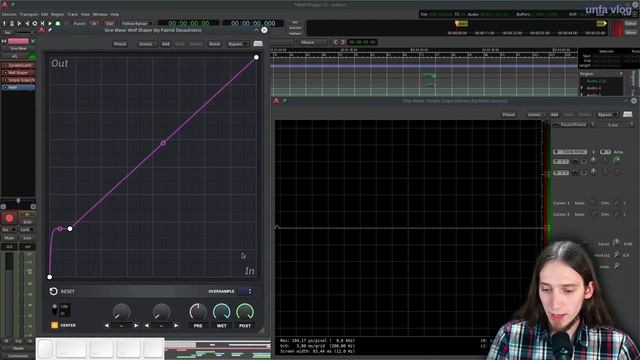Toggle the metronome icon in the transport bar
This screenshot has width=640, height=360.
coord(11,24)
